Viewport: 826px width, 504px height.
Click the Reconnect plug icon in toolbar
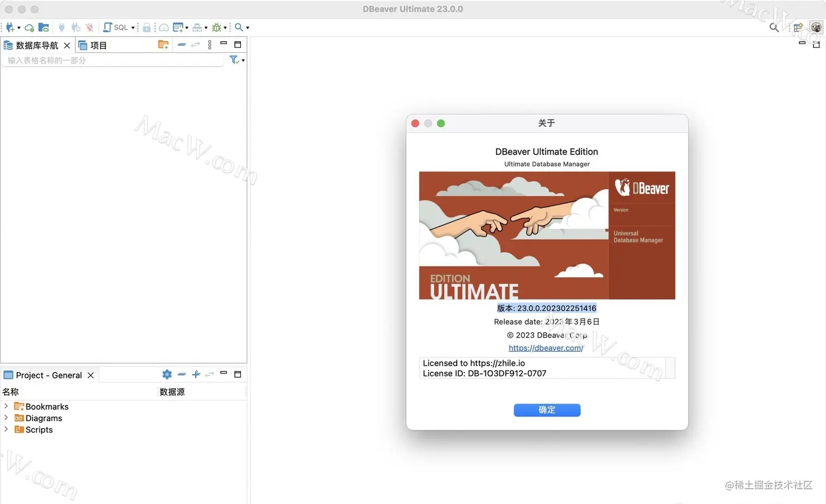click(x=76, y=27)
